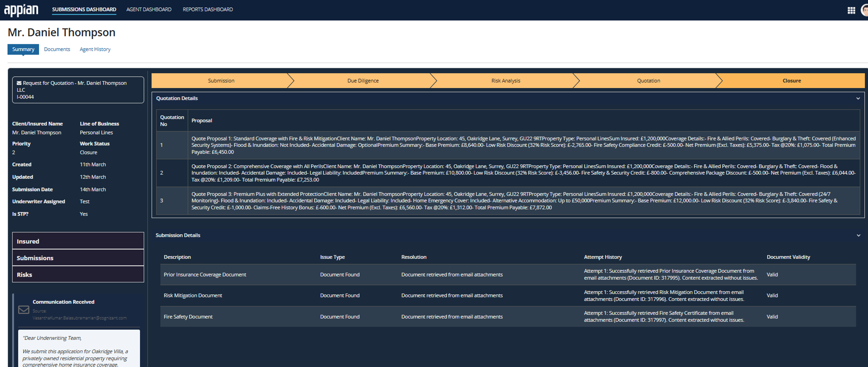Collapse the Quotation Details section
Screen dimensions: 868x367
(858, 98)
